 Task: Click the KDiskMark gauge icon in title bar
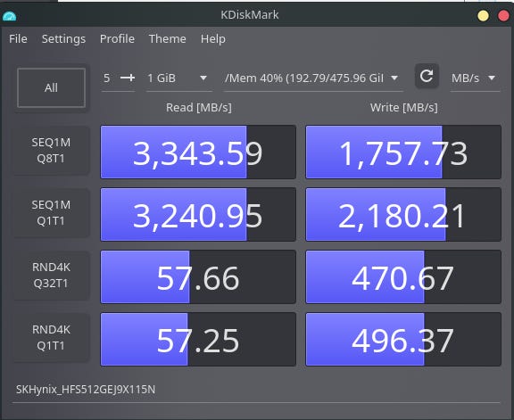click(9, 15)
